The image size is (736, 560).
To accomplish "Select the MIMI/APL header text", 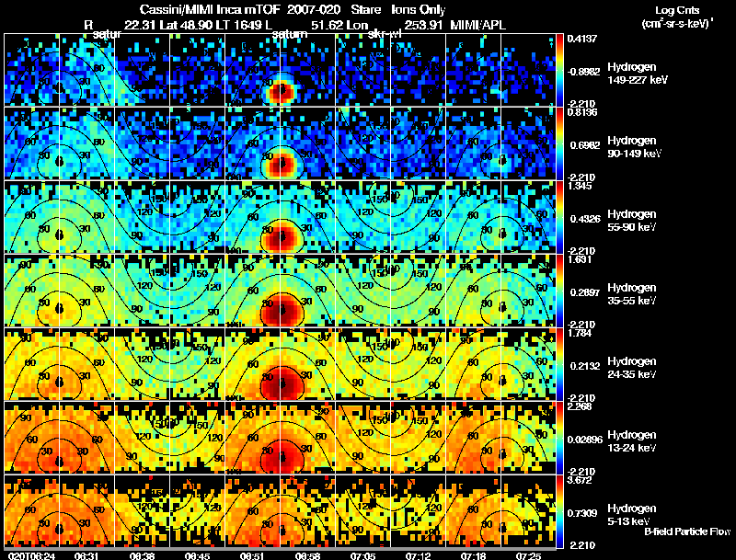I will click(477, 25).
